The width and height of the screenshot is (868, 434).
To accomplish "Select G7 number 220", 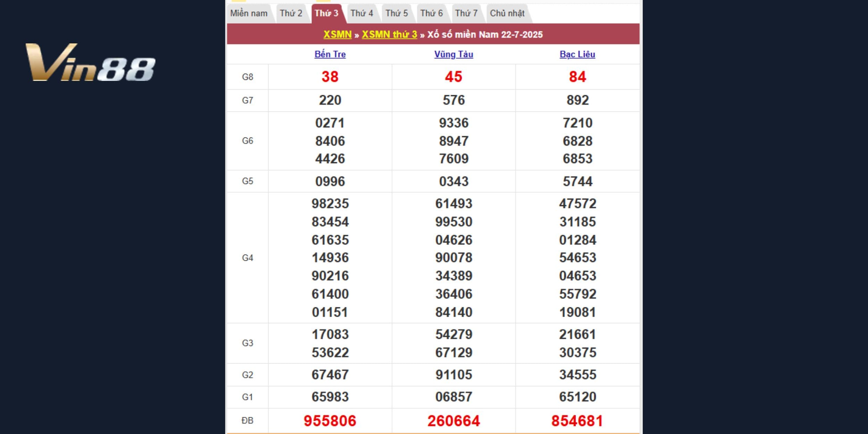I will [x=330, y=100].
